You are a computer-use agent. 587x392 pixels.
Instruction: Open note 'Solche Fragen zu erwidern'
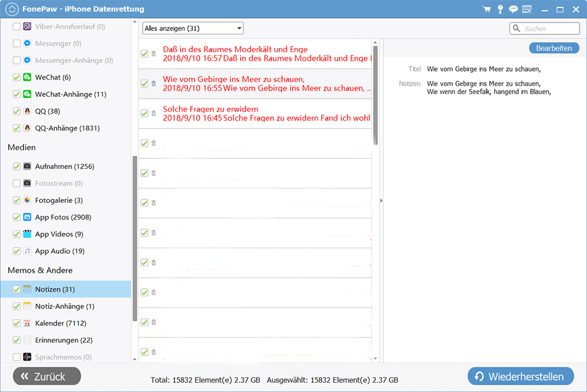coord(255,113)
